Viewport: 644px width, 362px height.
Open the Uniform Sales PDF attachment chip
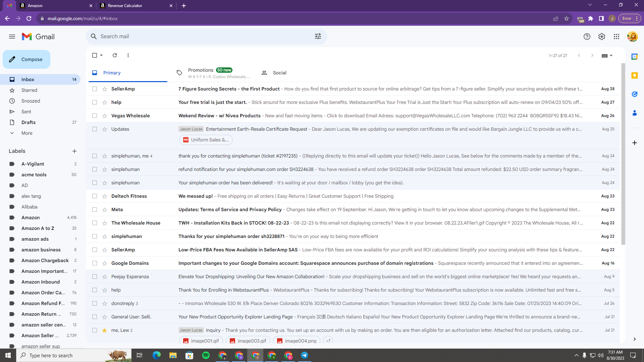pyautogui.click(x=206, y=140)
